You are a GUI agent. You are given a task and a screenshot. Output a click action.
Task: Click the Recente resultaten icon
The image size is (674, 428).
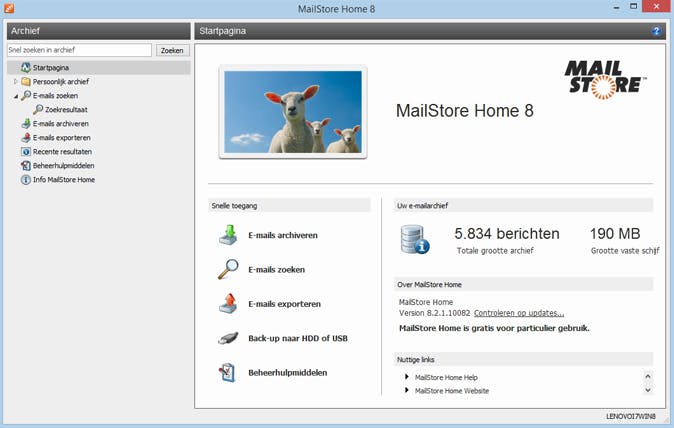tap(26, 152)
